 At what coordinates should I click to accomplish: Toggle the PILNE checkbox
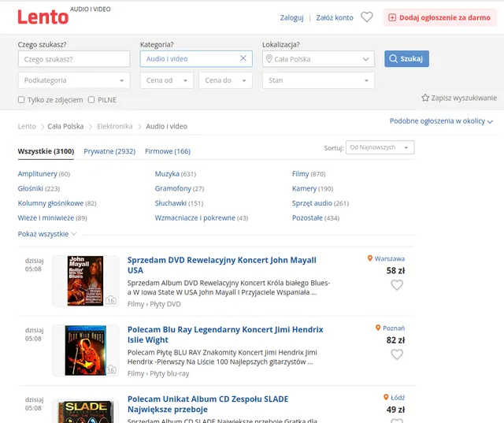[x=91, y=100]
